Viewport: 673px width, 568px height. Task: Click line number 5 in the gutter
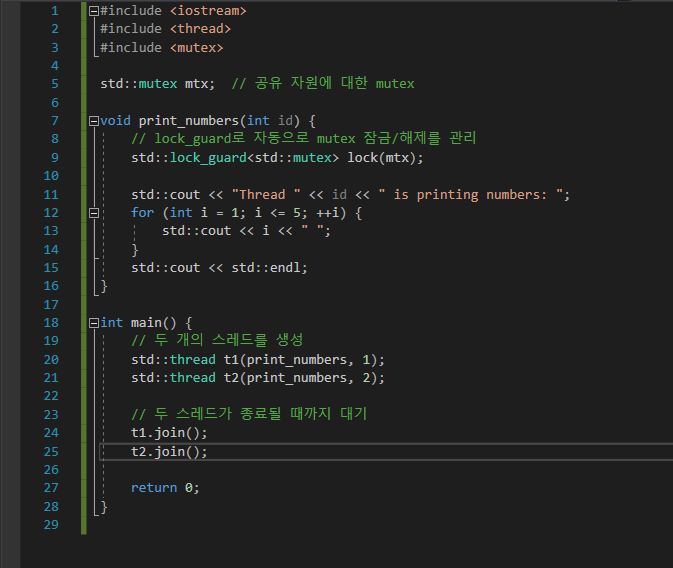55,84
